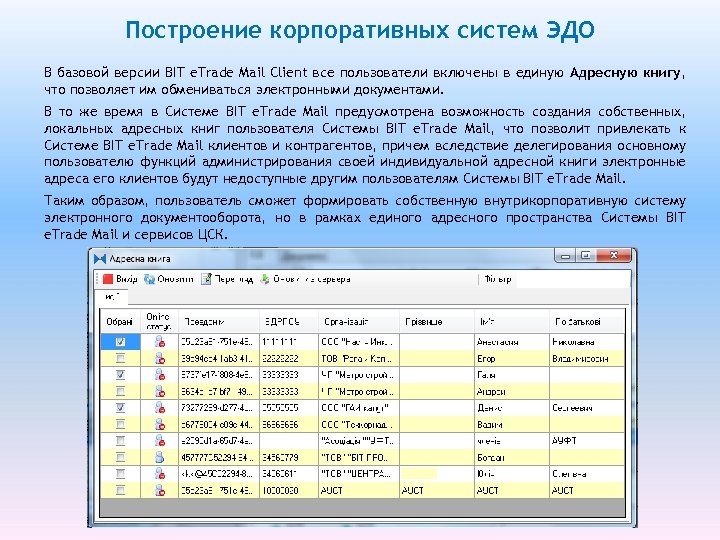This screenshot has width=720, height=540.
Task: Click into the Фільтр input field
Action: pyautogui.click(x=572, y=279)
